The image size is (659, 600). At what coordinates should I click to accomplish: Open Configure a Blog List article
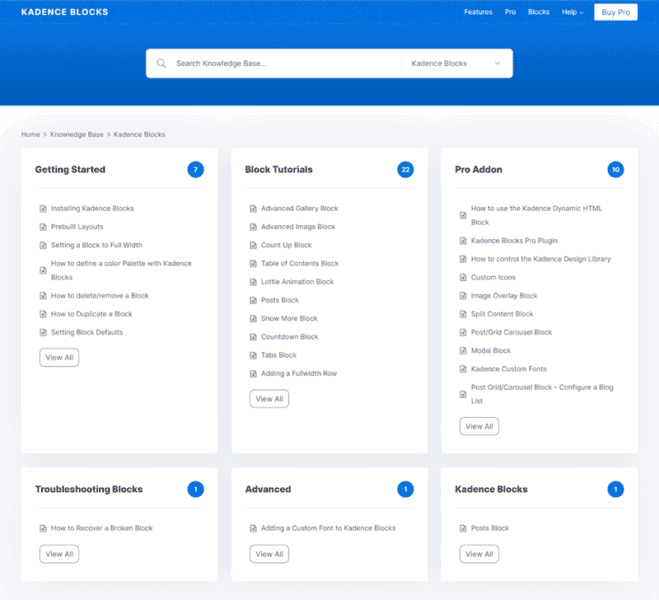tap(542, 394)
